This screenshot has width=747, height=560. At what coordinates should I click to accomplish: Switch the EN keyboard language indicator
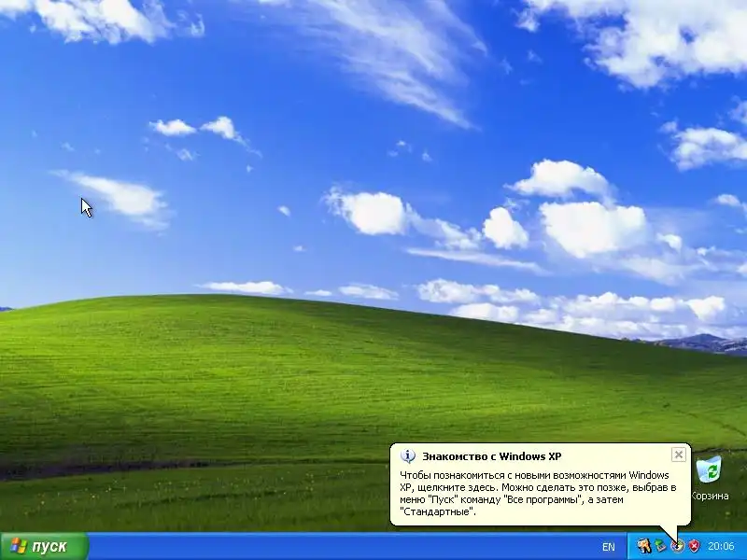(x=609, y=547)
